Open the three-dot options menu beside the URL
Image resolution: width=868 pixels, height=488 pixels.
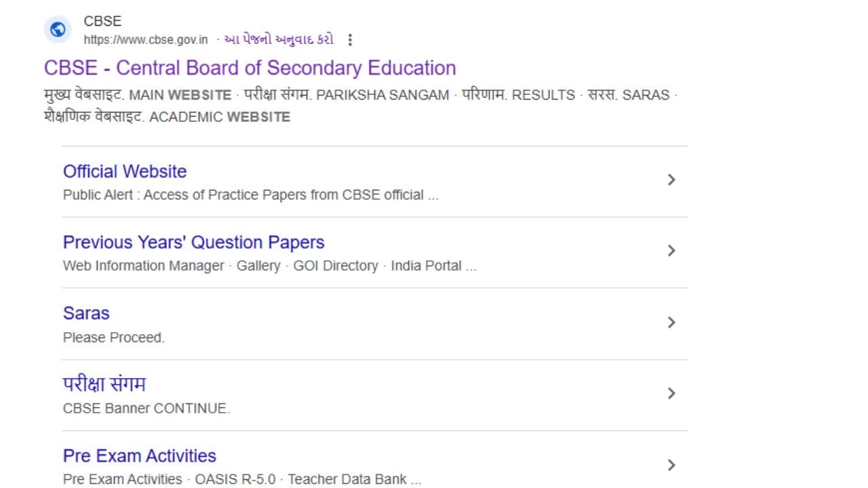(350, 40)
